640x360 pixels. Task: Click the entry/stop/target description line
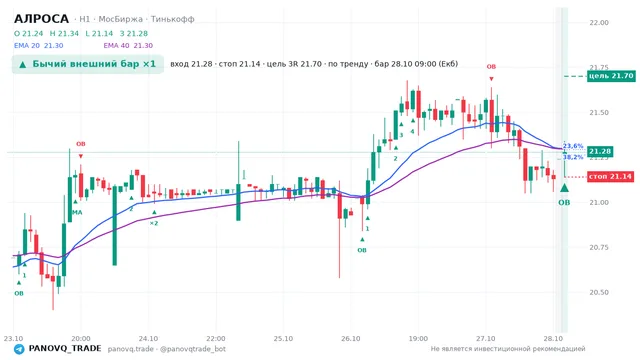[314, 64]
